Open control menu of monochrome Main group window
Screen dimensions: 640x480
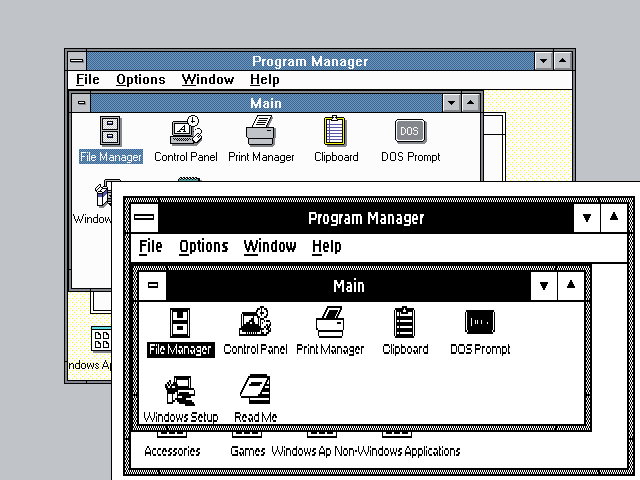[152, 285]
